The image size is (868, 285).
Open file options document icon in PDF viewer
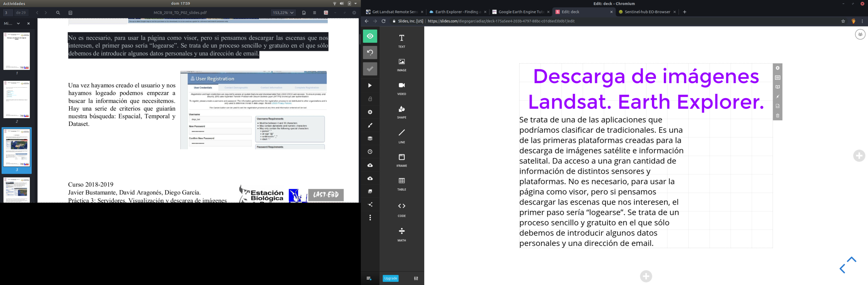(304, 12)
